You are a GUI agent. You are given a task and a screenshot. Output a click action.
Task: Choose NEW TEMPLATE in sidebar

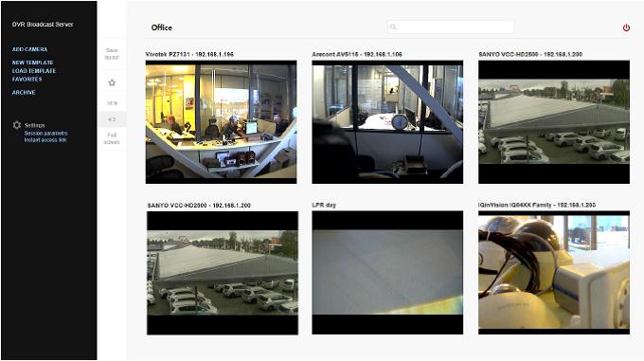pyautogui.click(x=32, y=63)
